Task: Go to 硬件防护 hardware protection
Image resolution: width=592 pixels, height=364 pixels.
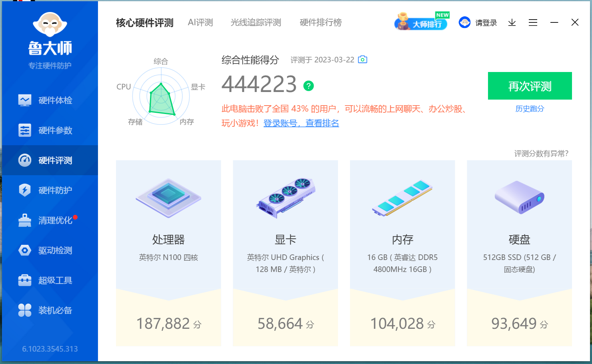Action: (50, 190)
